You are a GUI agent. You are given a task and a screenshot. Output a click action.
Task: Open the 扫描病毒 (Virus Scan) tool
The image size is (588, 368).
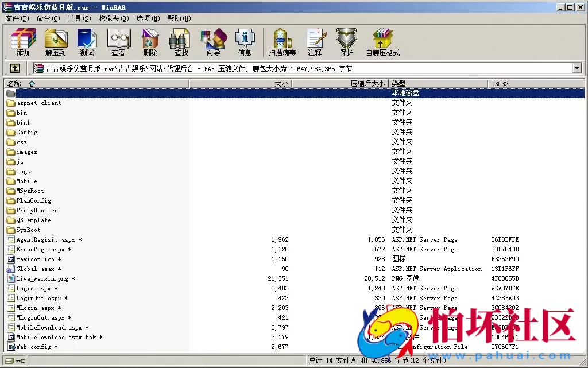click(x=281, y=42)
